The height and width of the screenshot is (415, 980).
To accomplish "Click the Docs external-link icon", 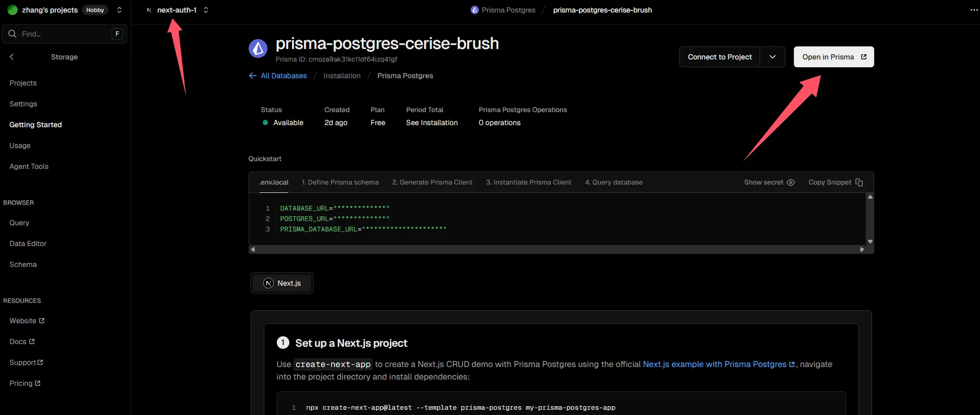I will [x=32, y=341].
